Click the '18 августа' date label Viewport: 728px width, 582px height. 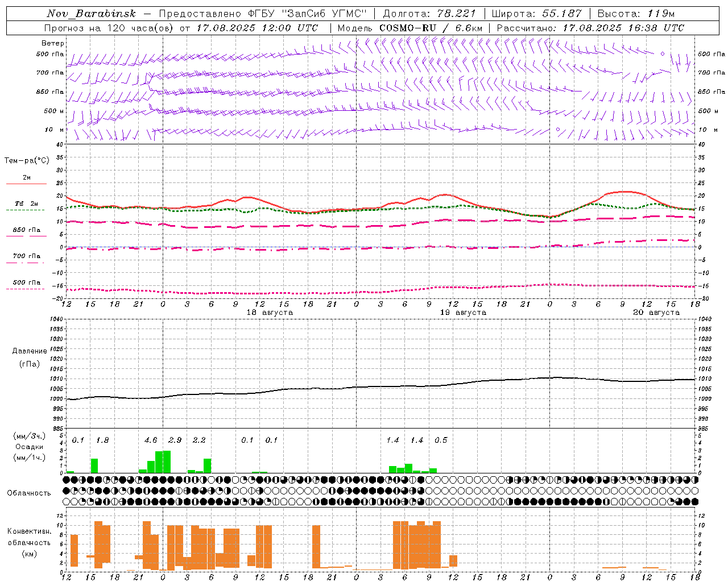pyautogui.click(x=270, y=313)
